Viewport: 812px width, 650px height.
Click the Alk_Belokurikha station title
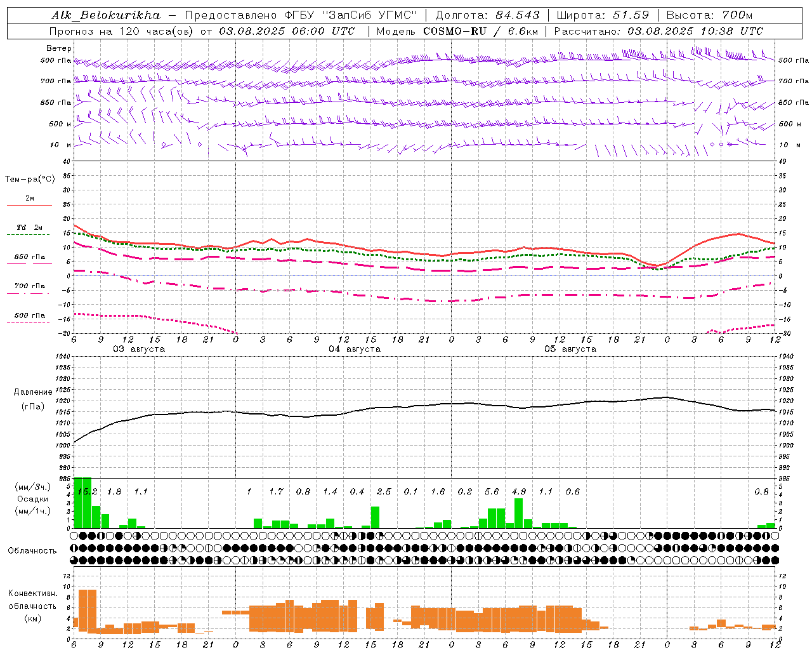coord(106,15)
